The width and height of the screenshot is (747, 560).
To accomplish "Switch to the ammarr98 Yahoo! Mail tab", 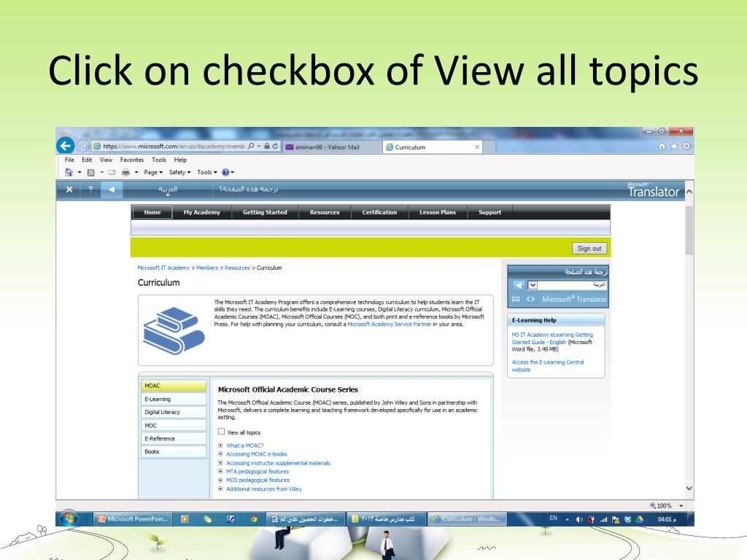I will click(332, 147).
